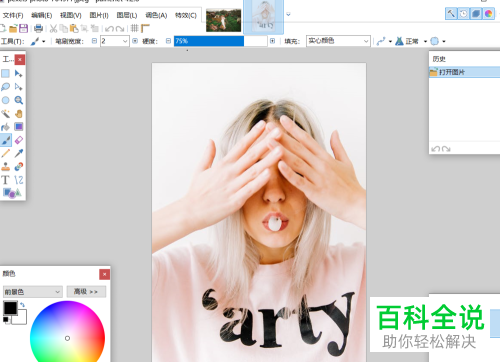
Task: Click the Copy icon in toolbar
Action: [63, 29]
